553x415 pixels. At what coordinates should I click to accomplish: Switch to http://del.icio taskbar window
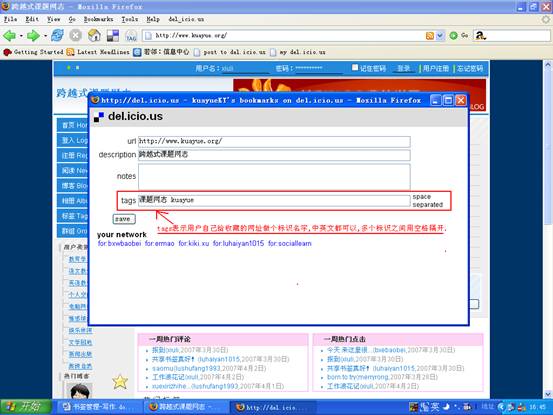click(274, 407)
